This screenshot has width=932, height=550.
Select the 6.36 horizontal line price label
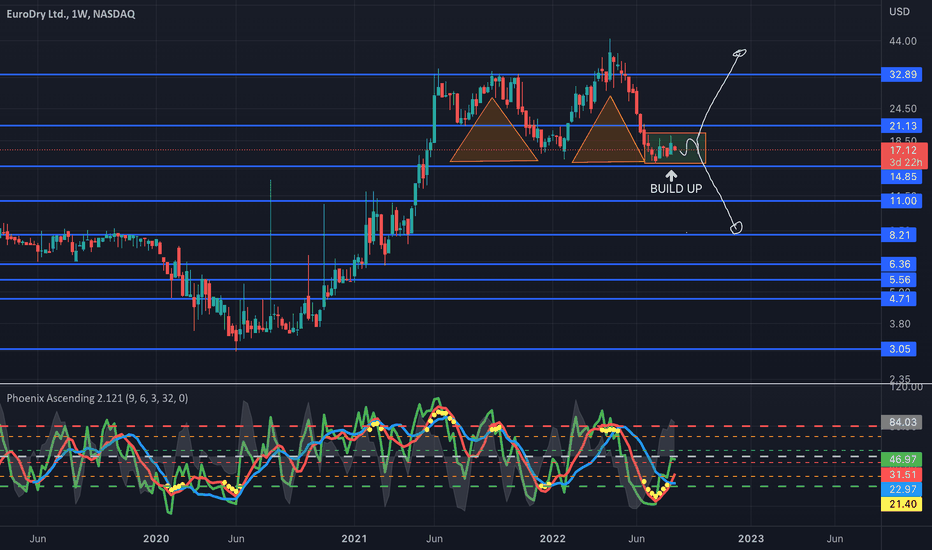(899, 264)
